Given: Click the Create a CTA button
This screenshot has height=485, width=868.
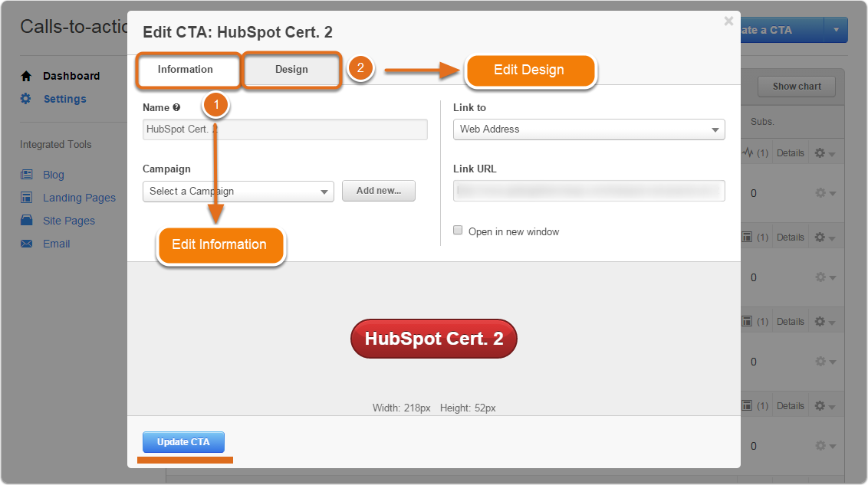Looking at the screenshot, I should pyautogui.click(x=781, y=30).
